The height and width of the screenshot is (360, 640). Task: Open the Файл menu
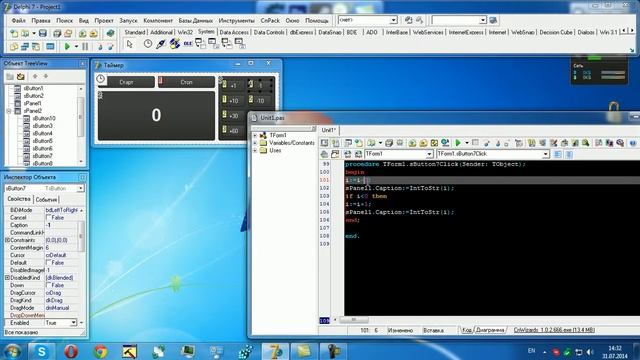pos(18,20)
